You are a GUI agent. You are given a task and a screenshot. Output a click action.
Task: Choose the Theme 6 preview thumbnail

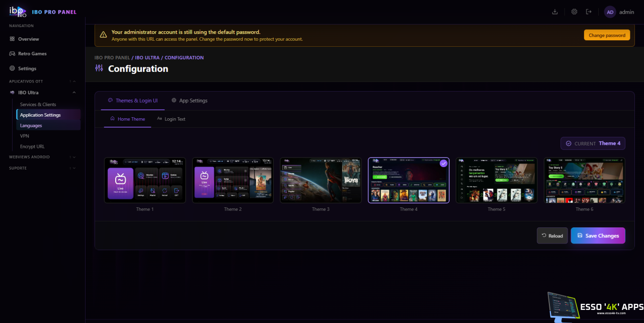click(x=585, y=180)
